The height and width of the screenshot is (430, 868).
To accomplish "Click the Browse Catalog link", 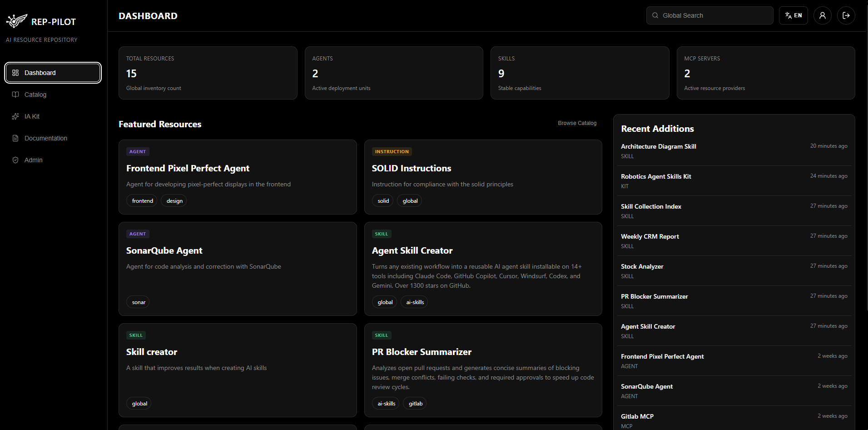I will tap(577, 123).
